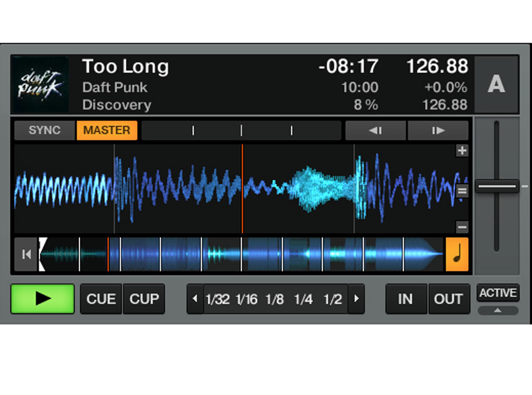This screenshot has width=532, height=395.
Task: Start playback with the green play button
Action: click(x=43, y=299)
